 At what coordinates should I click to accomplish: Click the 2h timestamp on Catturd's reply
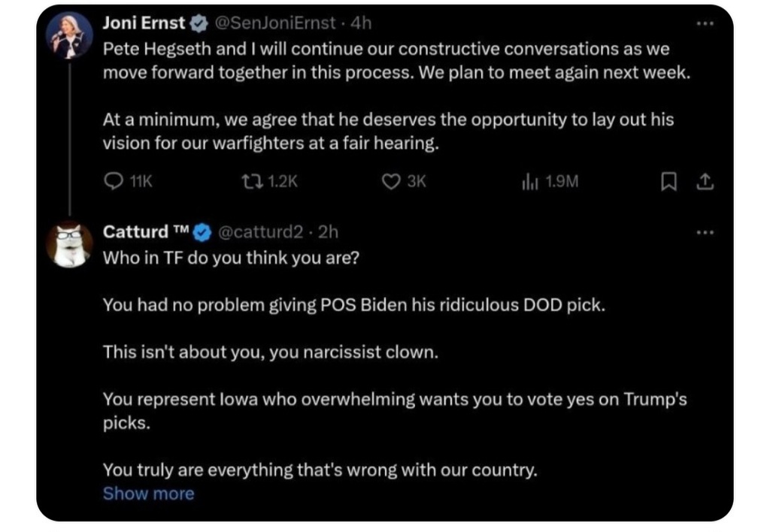pos(329,232)
